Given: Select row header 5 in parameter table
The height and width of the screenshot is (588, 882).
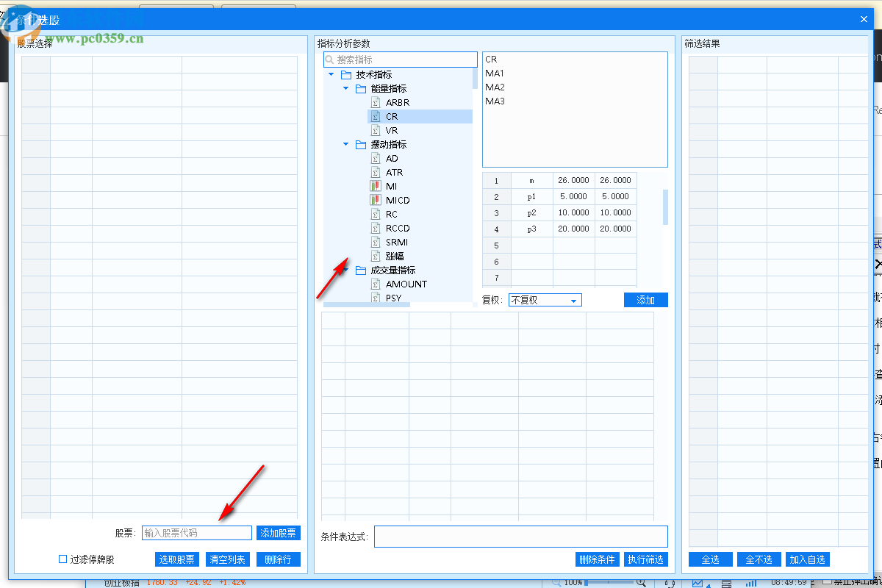Looking at the screenshot, I should pos(497,245).
